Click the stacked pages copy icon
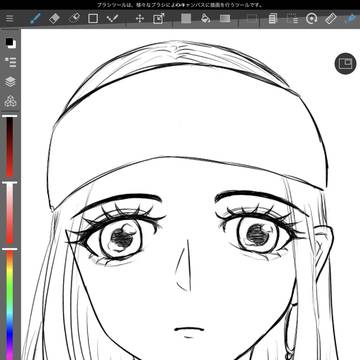This screenshot has height=360, width=360. point(273,18)
